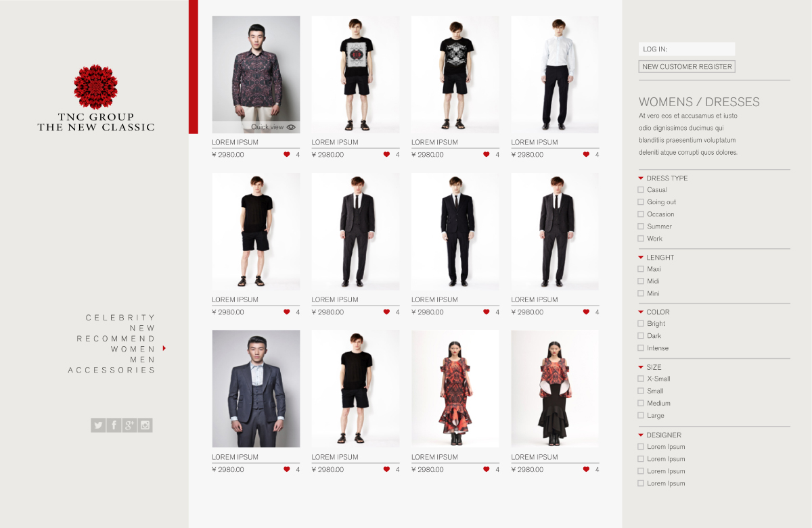Enable the Bright color filter
The image size is (812, 528).
point(641,324)
